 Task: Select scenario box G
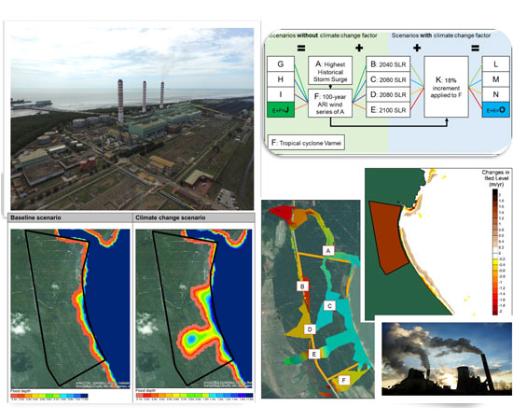pos(281,63)
